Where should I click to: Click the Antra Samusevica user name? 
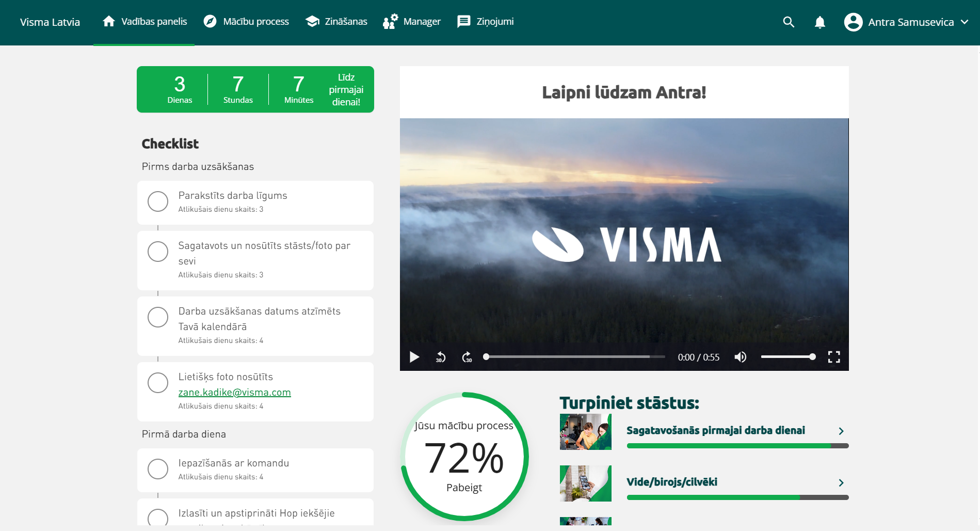(x=911, y=22)
